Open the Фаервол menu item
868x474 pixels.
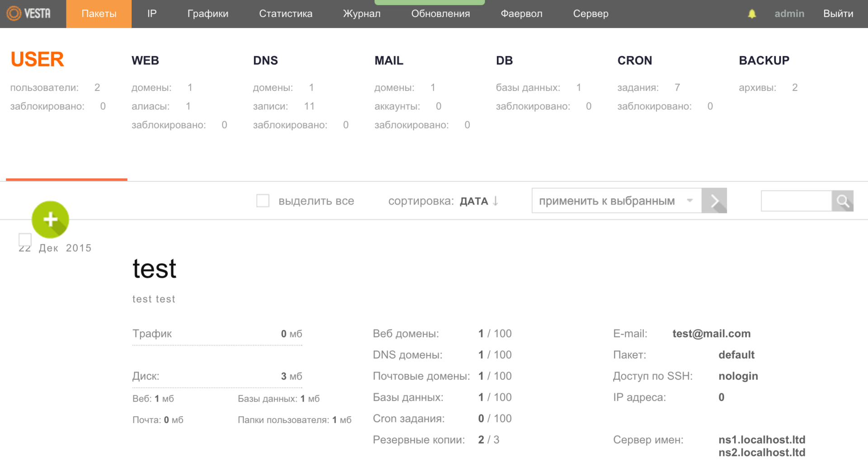pos(522,14)
